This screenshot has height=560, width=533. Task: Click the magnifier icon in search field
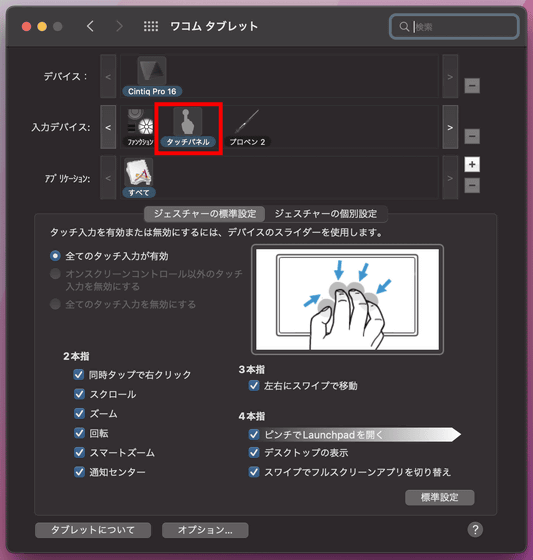click(x=404, y=27)
